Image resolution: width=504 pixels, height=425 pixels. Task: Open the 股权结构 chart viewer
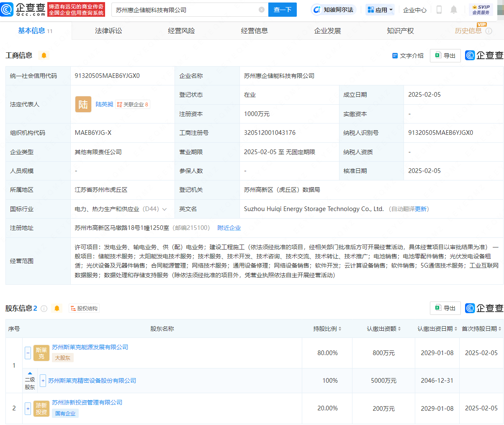click(x=83, y=308)
